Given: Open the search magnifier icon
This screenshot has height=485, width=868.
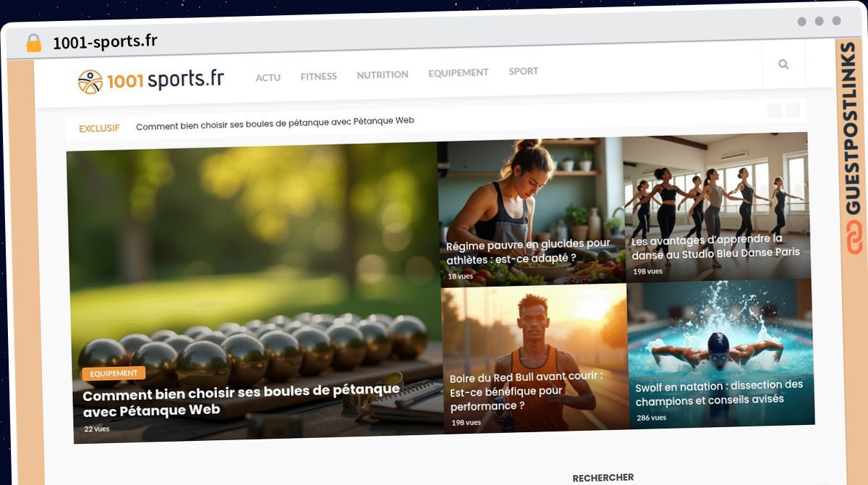Looking at the screenshot, I should click(x=783, y=64).
